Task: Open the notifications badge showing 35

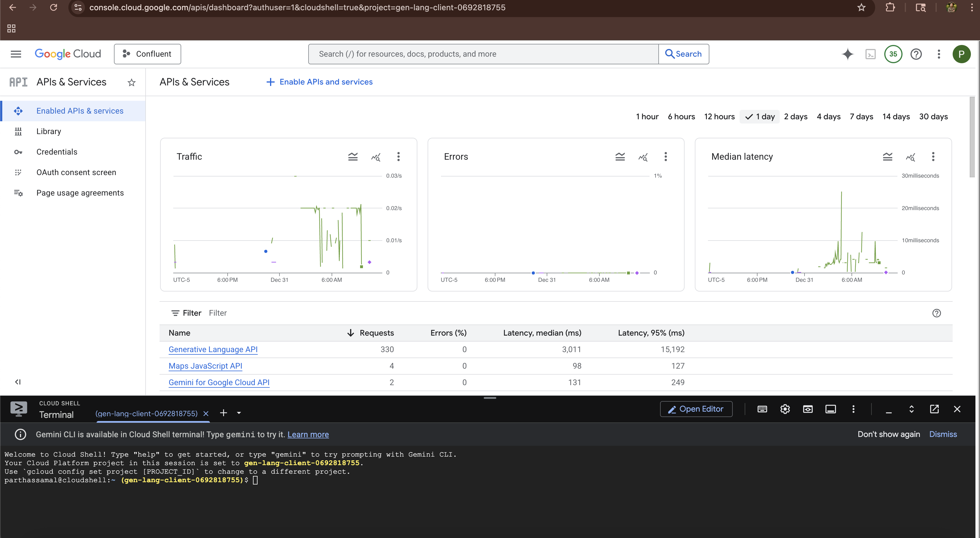Action: click(x=893, y=54)
